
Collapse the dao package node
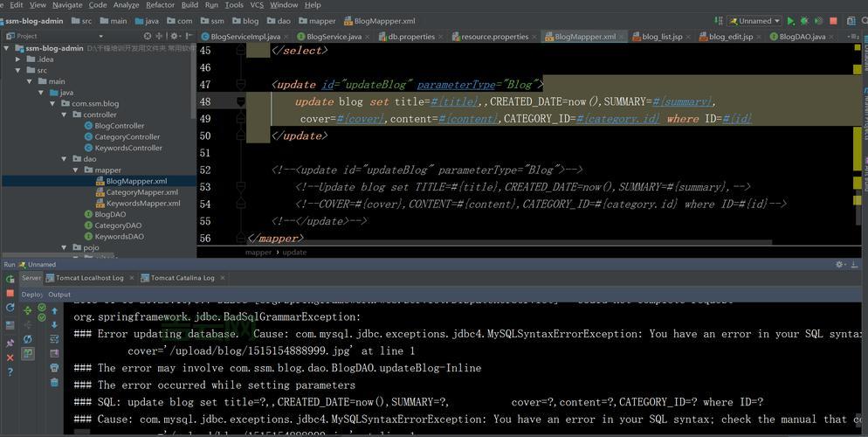(65, 159)
